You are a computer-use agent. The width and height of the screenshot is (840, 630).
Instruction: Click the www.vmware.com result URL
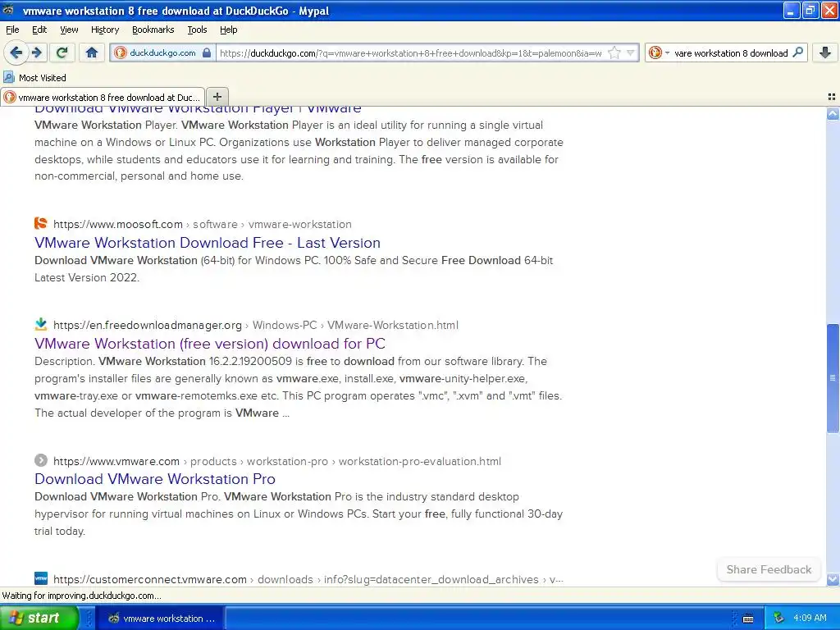click(x=277, y=461)
